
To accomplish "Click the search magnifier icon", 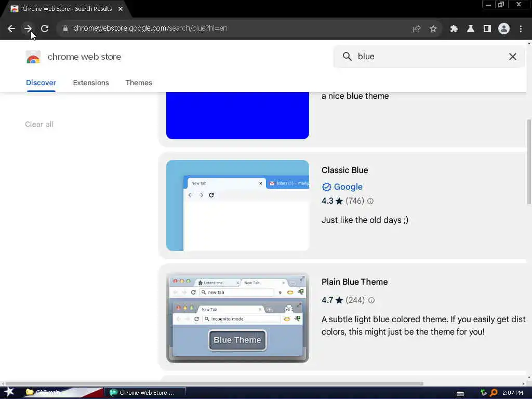I will point(347,56).
